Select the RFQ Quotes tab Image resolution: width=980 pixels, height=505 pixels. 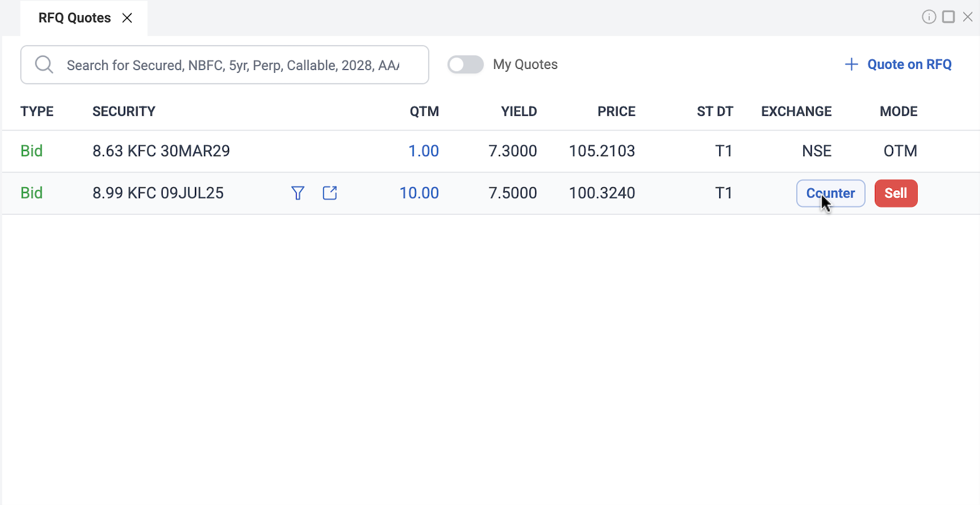pos(75,18)
